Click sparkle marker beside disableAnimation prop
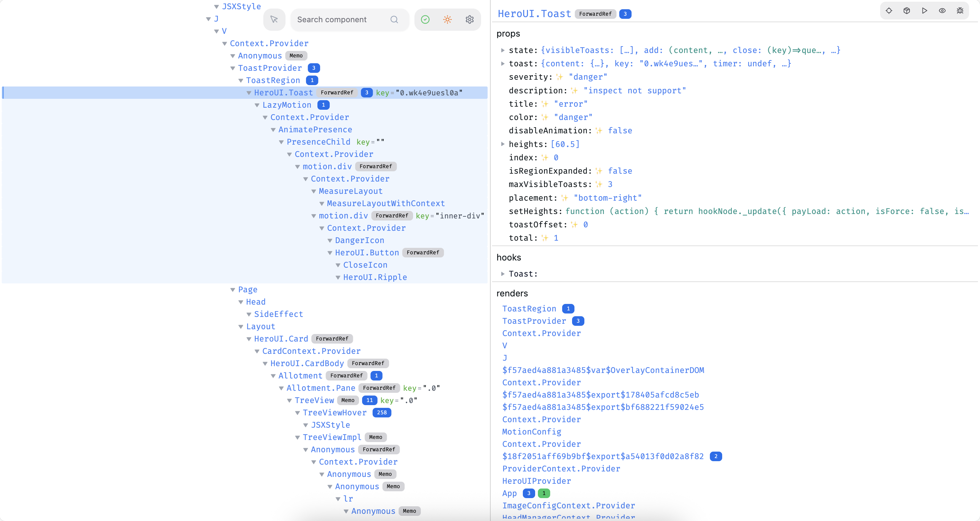Screen dimensions: 980x521 coord(599,131)
